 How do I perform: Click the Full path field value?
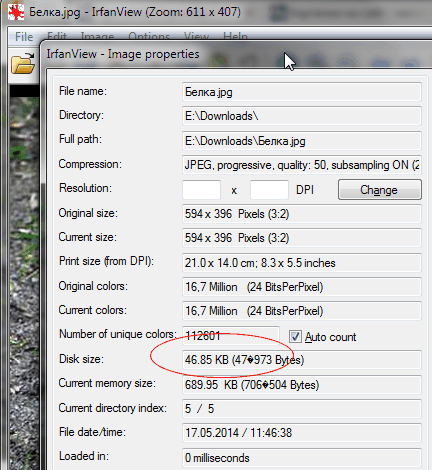tap(302, 141)
